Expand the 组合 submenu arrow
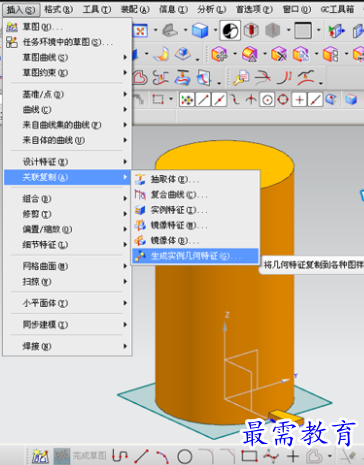Screen dimensions: 364x465 [125, 199]
